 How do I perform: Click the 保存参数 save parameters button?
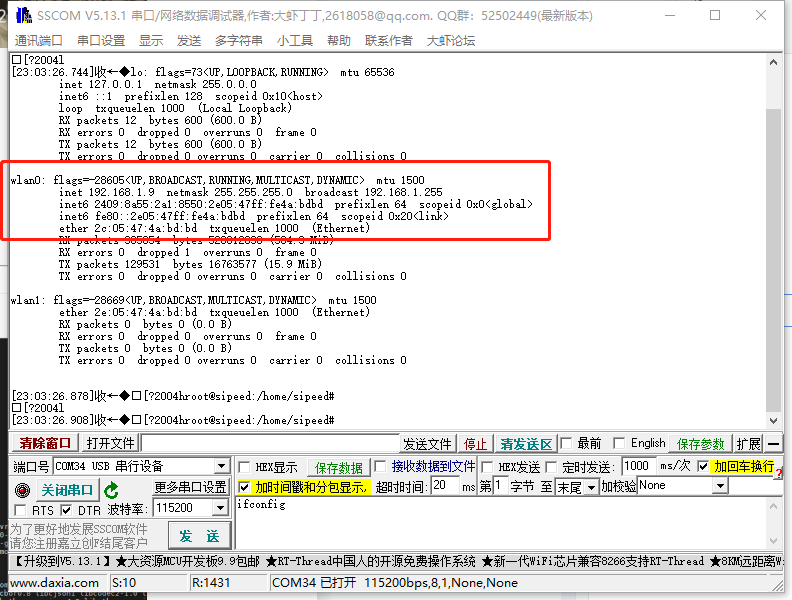point(701,444)
